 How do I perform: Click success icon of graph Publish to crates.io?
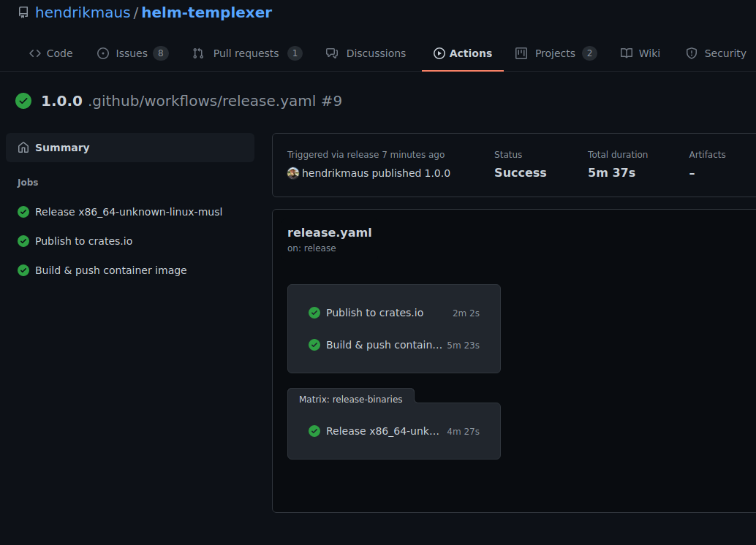314,313
